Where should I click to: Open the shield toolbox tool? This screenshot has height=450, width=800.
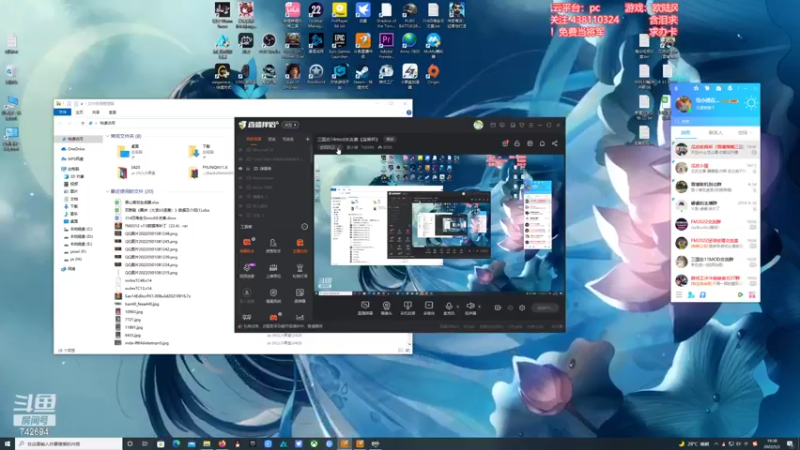[273, 292]
